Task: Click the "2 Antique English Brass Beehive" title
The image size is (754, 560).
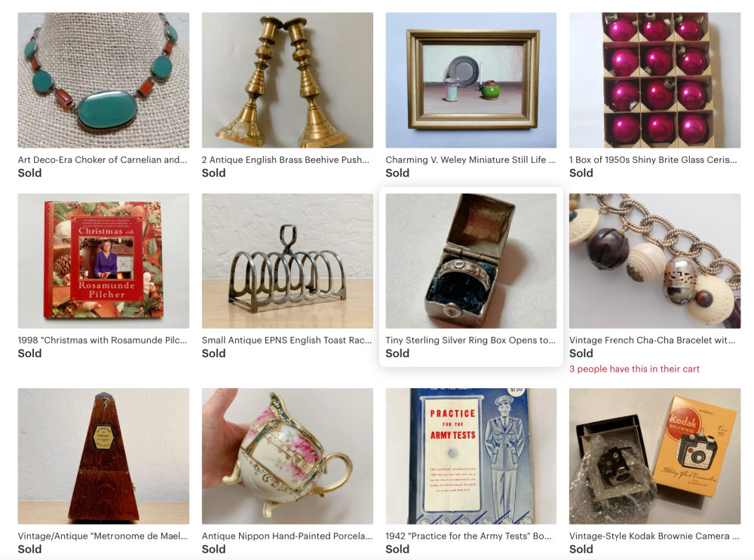Action: pyautogui.click(x=286, y=160)
